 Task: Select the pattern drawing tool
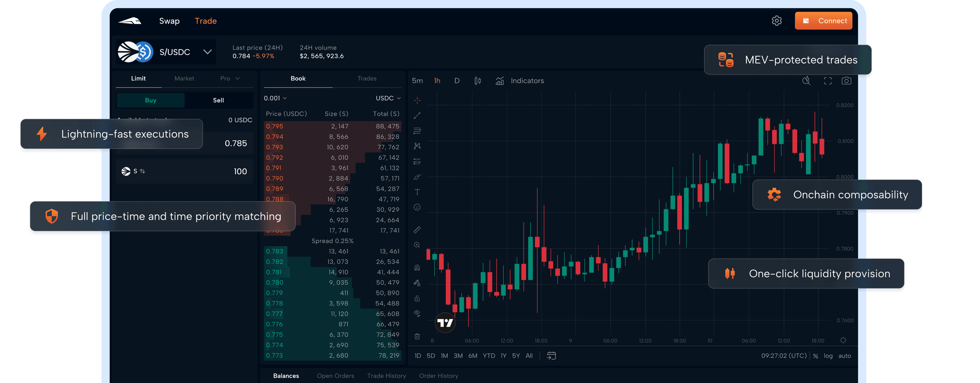click(x=417, y=146)
